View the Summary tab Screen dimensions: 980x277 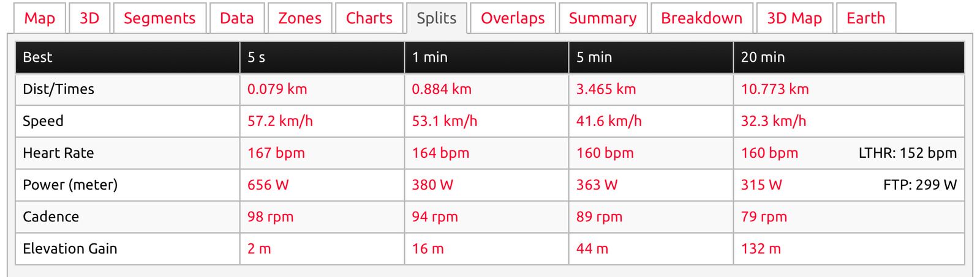coord(603,18)
